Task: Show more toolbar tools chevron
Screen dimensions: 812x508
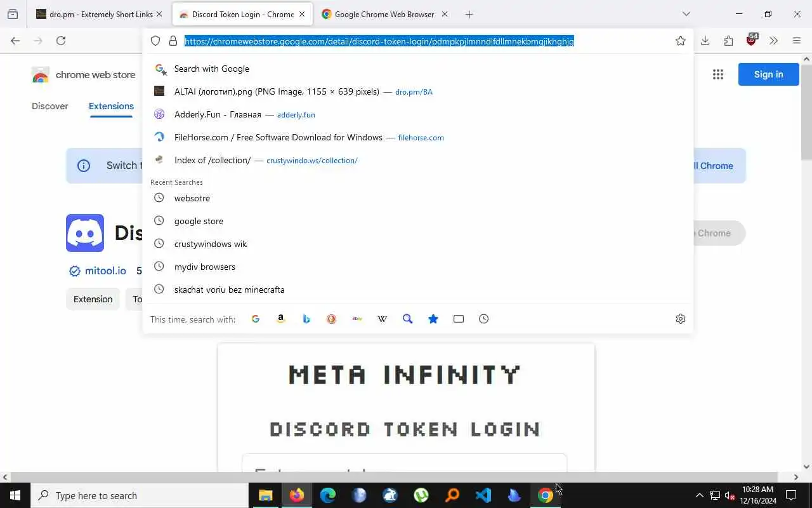Action: [x=773, y=41]
